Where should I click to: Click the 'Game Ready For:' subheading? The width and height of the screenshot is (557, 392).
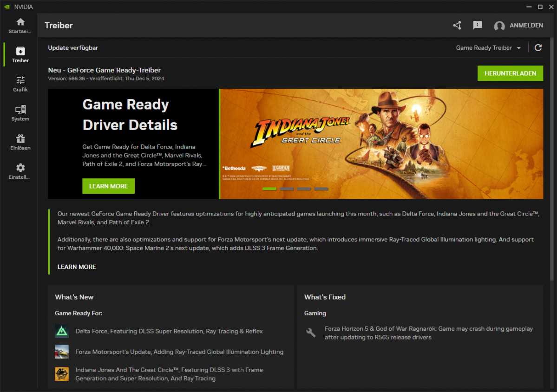[79, 313]
